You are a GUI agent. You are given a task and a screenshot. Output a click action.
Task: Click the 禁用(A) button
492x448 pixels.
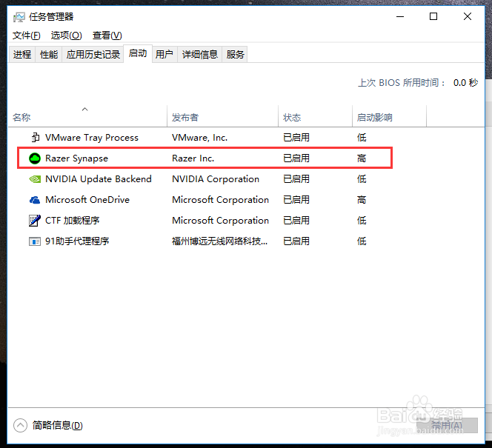447,426
